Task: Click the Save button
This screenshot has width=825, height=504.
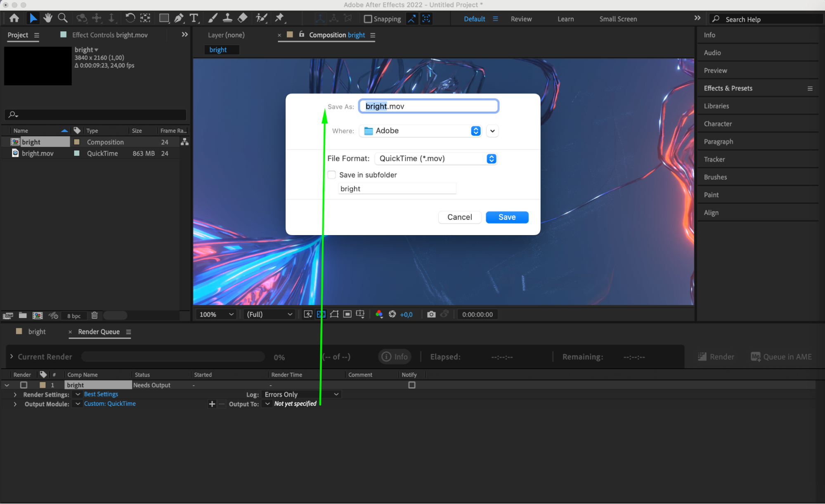Action: pos(507,217)
